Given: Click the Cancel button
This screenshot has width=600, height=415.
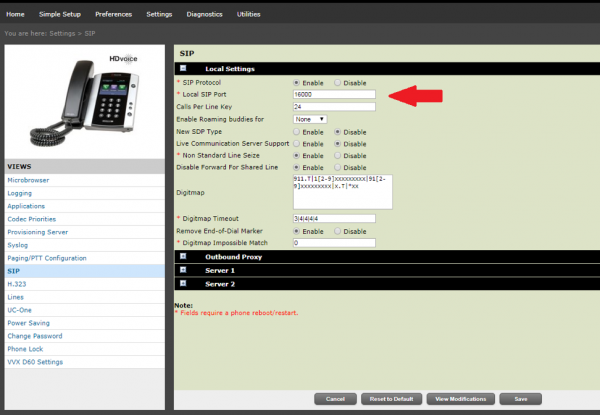Looking at the screenshot, I should (x=336, y=399).
